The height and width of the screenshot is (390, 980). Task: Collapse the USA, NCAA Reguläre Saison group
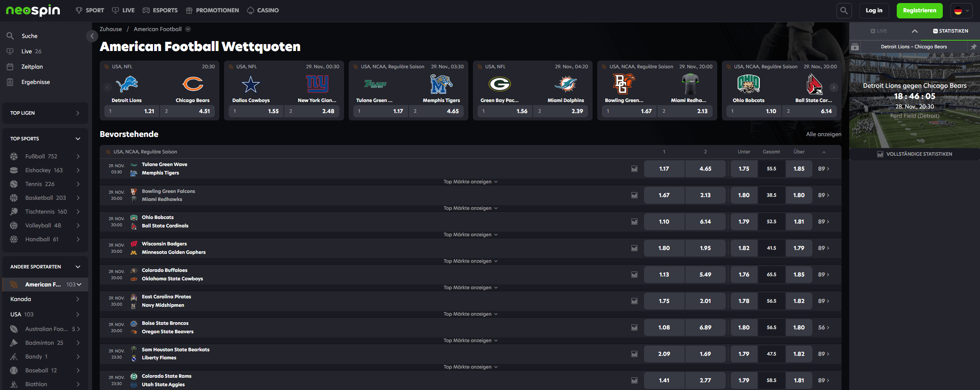[x=824, y=152]
